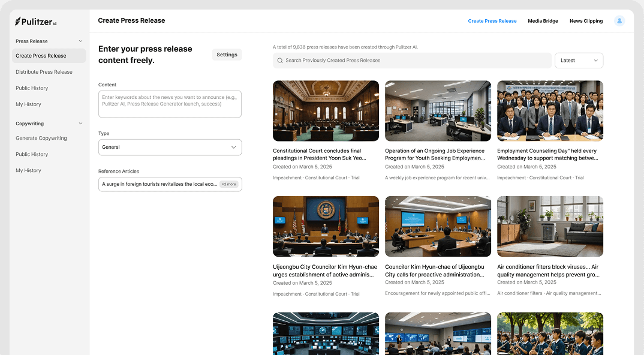644x355 pixels.
Task: Open the Councilor Kim Hyun-chae meeting room thumbnail
Action: coord(438,227)
